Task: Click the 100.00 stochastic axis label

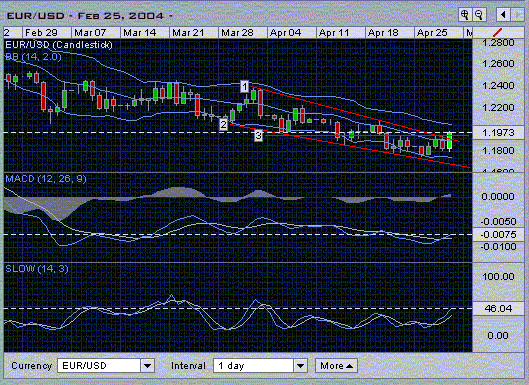Action: [498, 277]
